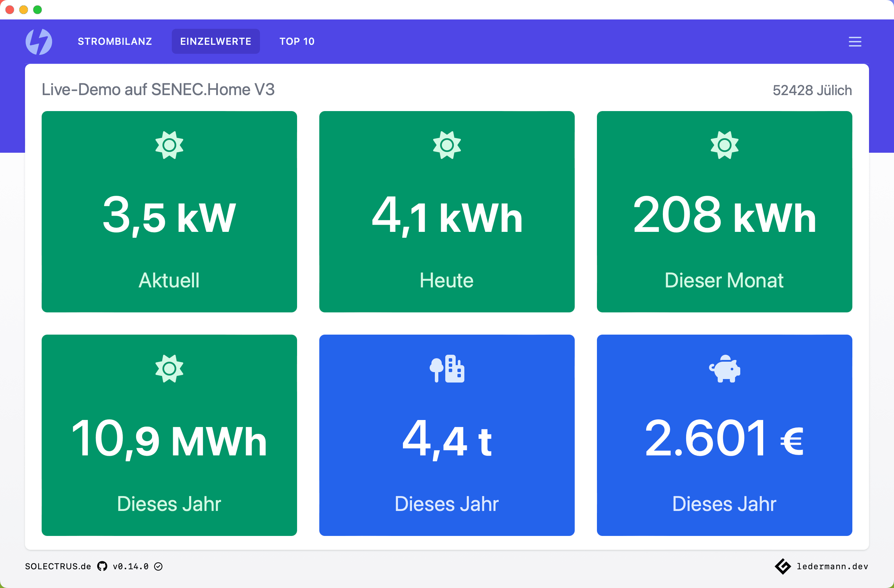The width and height of the screenshot is (894, 588).
Task: Click the piggy bank savings icon
Action: 724,369
